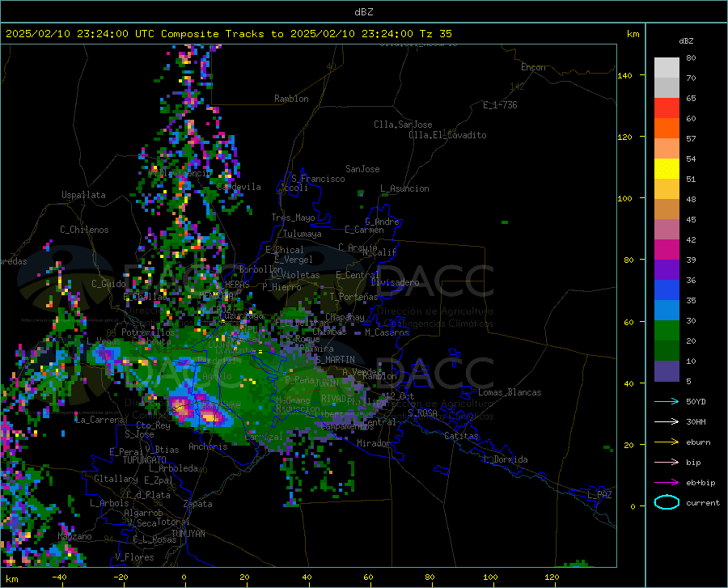Select the light blue swatch in dBZ legend
The height and width of the screenshot is (588, 728).
[667, 311]
